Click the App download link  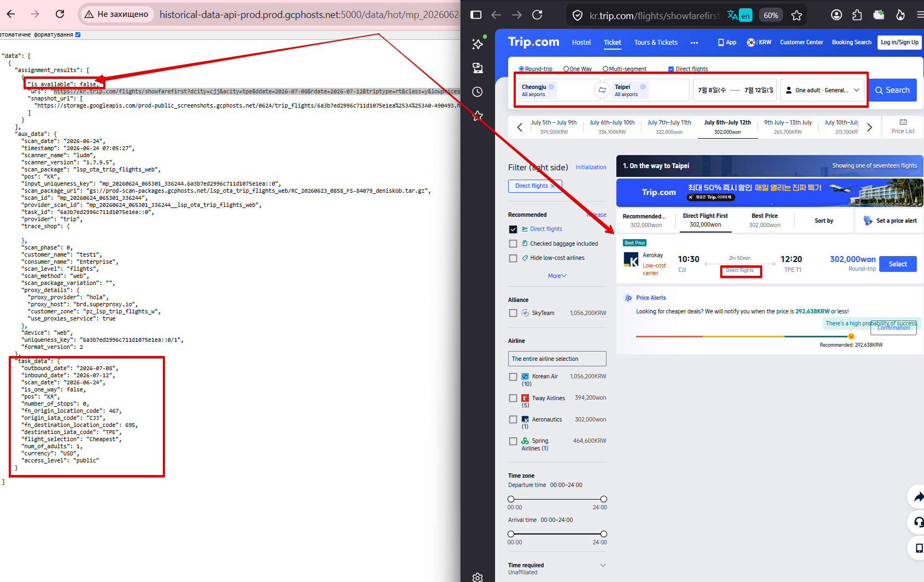727,43
